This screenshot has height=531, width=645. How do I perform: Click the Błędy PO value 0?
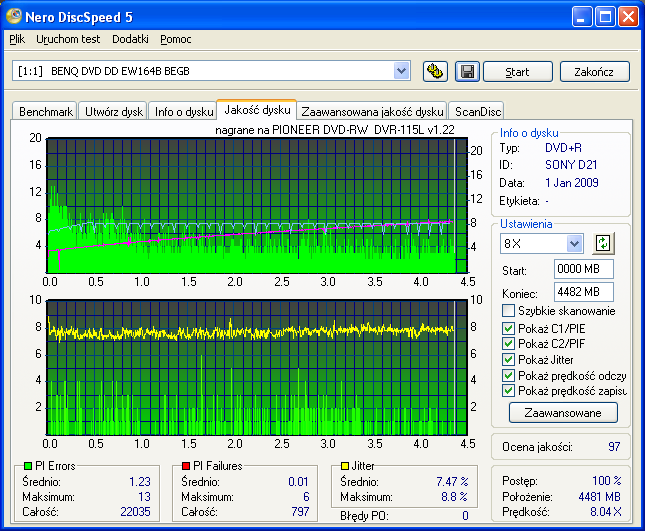tap(465, 516)
